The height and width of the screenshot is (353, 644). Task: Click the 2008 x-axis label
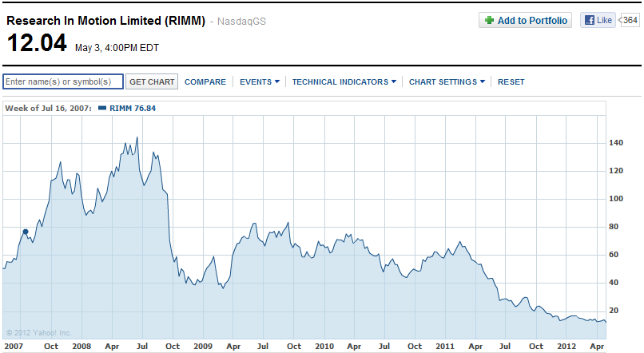click(x=81, y=346)
